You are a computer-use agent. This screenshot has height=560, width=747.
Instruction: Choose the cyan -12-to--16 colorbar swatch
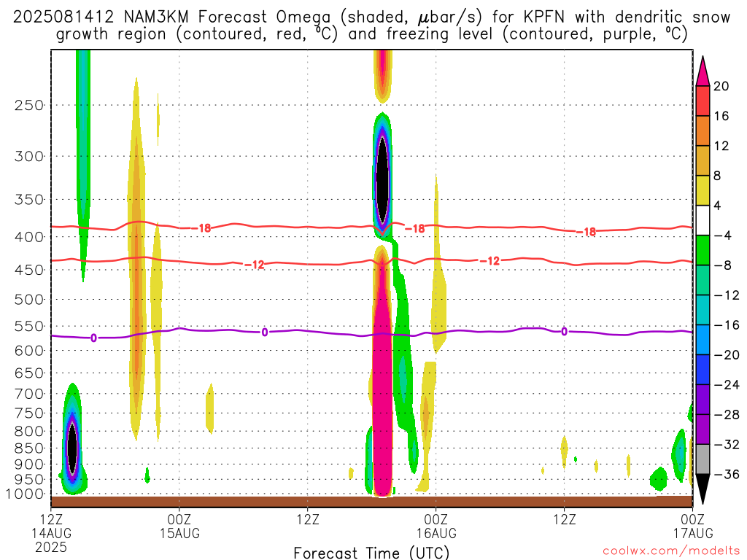703,310
